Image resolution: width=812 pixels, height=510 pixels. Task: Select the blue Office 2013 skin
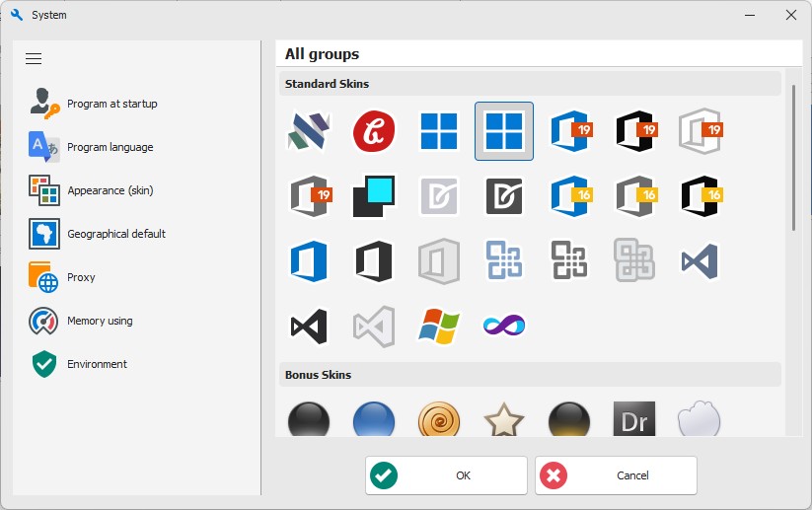pos(309,261)
